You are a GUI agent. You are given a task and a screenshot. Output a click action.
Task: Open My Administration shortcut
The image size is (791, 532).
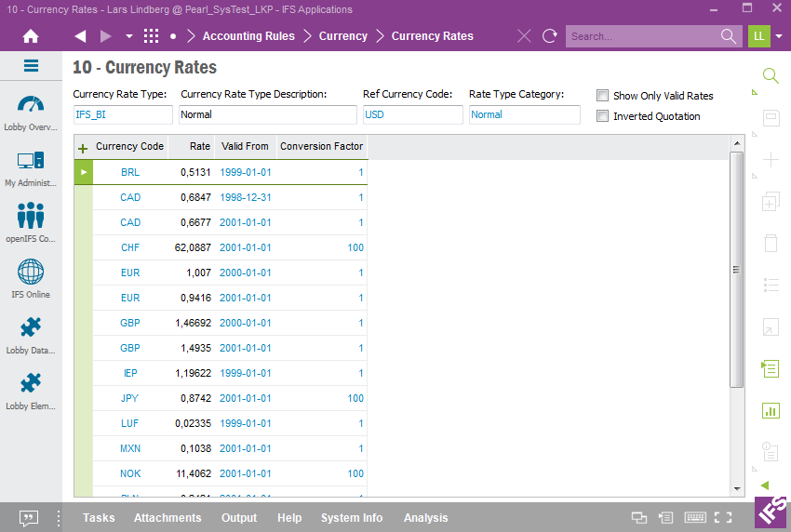click(x=31, y=169)
